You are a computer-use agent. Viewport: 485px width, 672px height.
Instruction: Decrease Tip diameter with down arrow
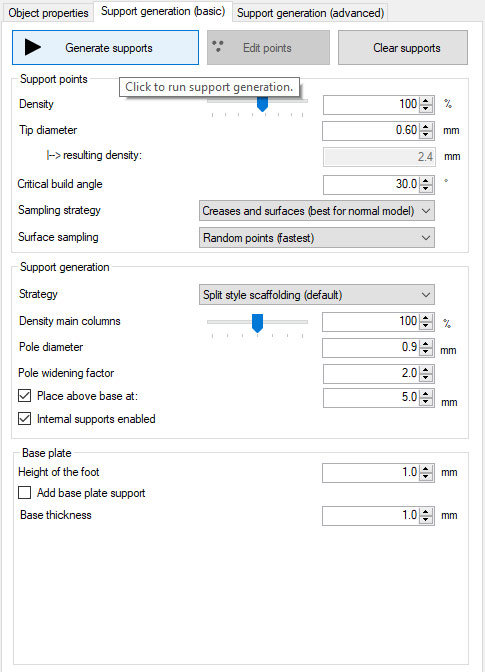426,134
